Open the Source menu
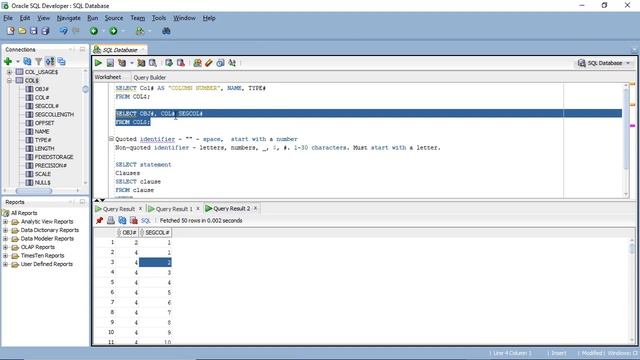The image size is (640, 360). 113,18
